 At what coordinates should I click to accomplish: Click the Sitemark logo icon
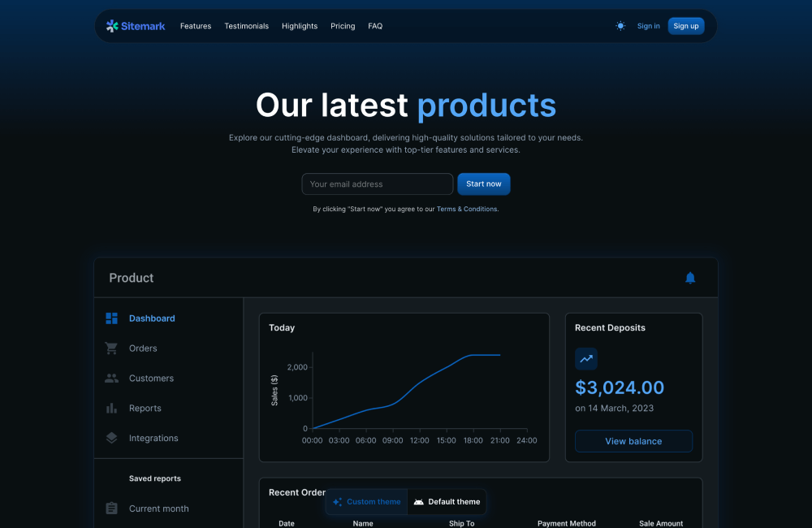click(x=112, y=26)
